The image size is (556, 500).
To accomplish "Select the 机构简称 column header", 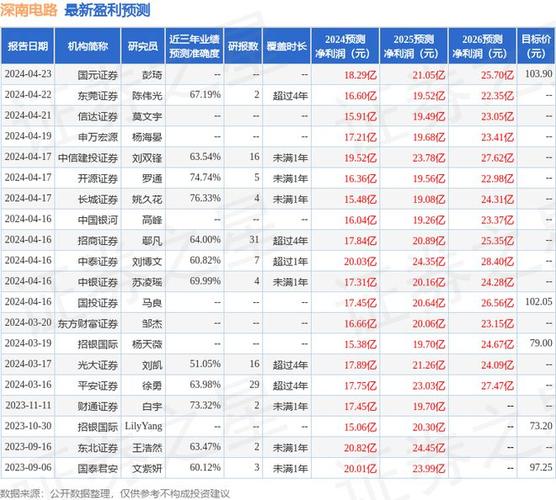I will tap(88, 46).
